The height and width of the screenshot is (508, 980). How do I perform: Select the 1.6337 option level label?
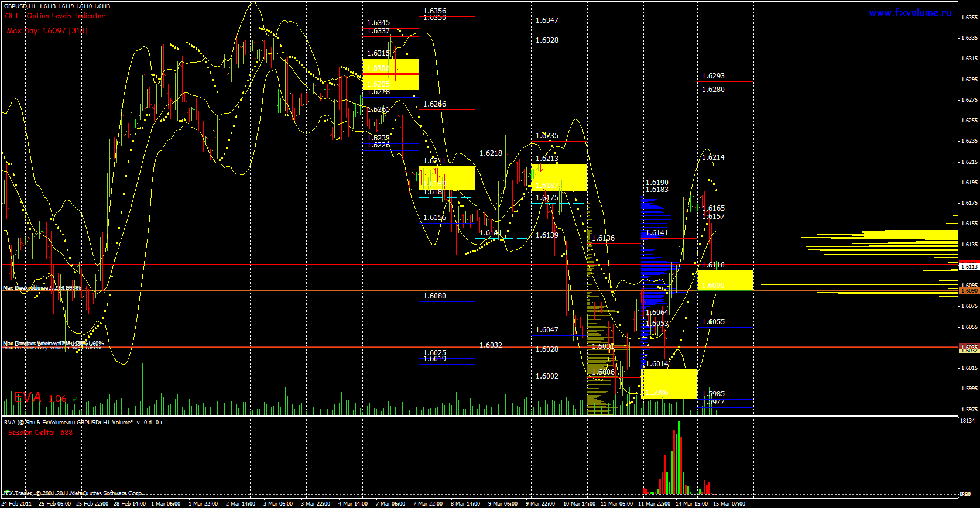pyautogui.click(x=378, y=31)
